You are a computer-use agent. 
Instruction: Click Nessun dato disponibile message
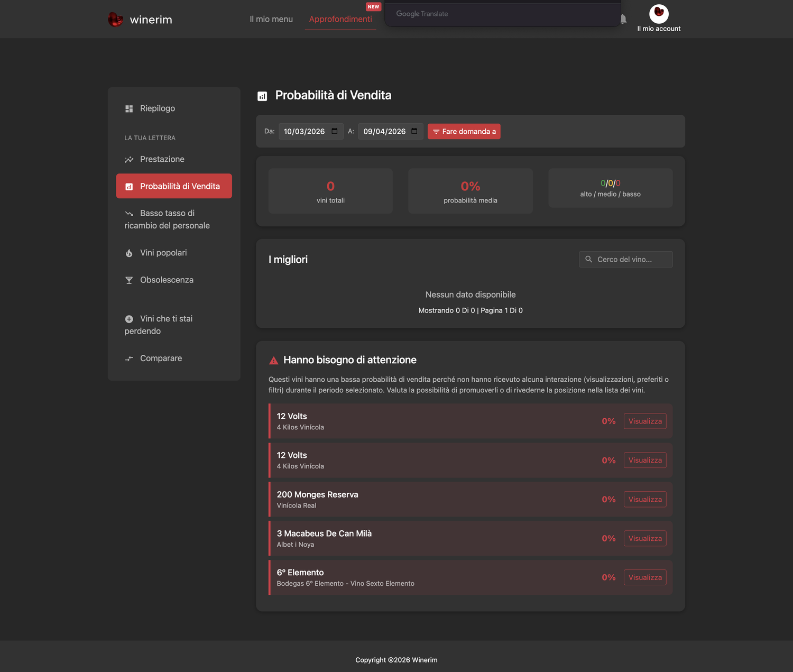coord(471,295)
